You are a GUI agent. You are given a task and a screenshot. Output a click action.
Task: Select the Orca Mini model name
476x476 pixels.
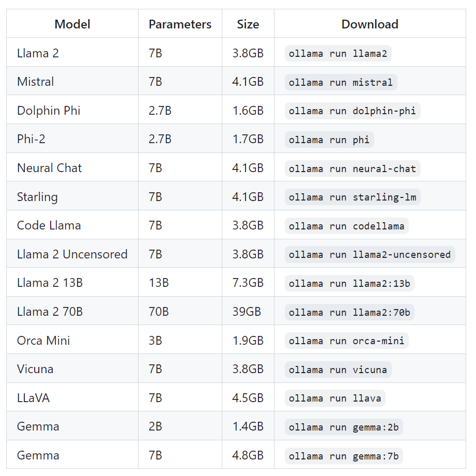pos(43,340)
